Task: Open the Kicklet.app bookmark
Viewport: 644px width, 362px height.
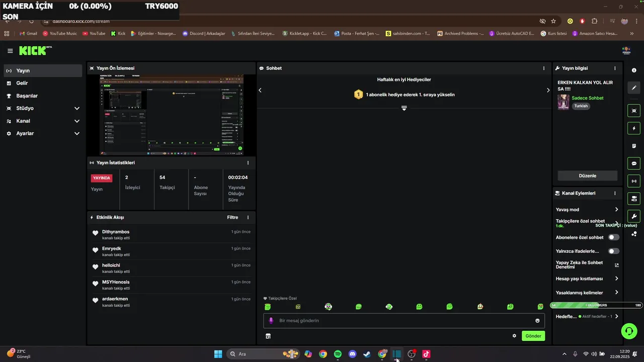Action: pyautogui.click(x=305, y=34)
